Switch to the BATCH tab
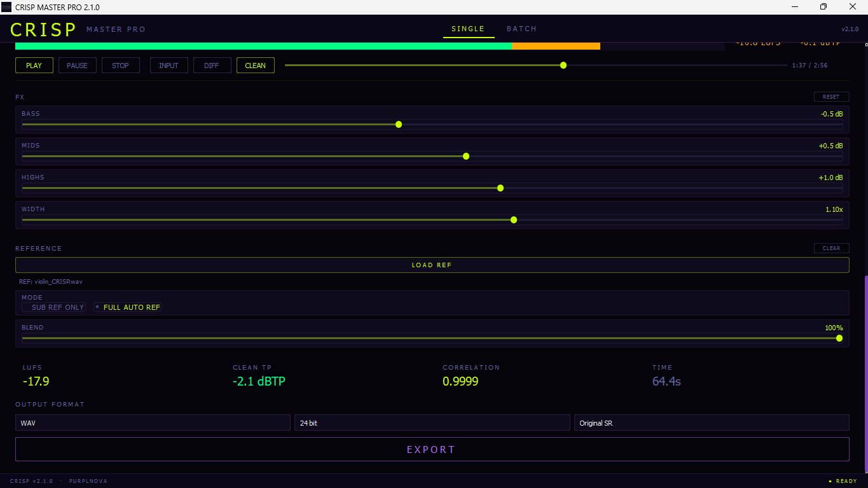 pyautogui.click(x=521, y=29)
